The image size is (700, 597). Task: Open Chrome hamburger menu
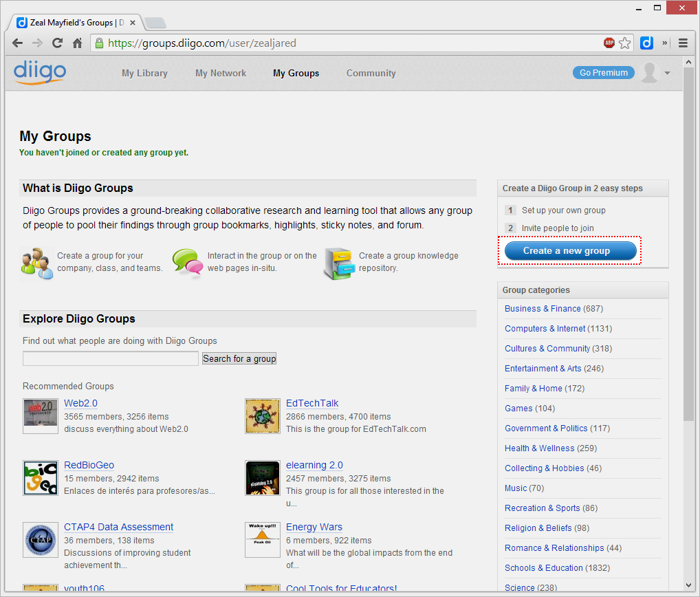(683, 43)
